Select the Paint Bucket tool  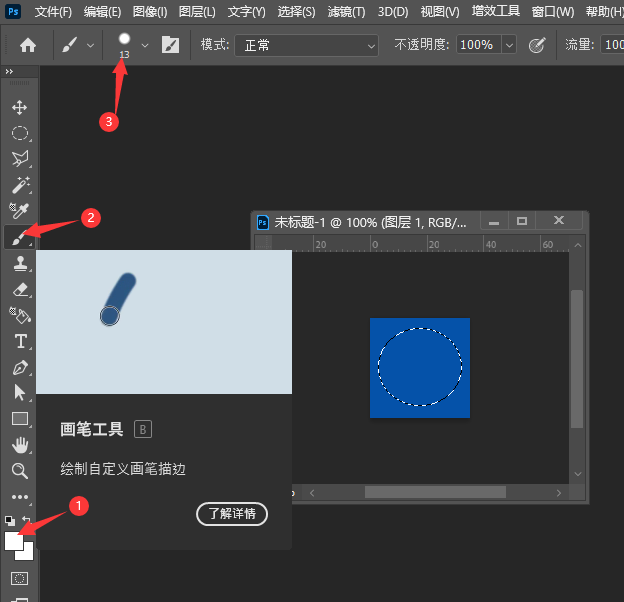(x=20, y=316)
